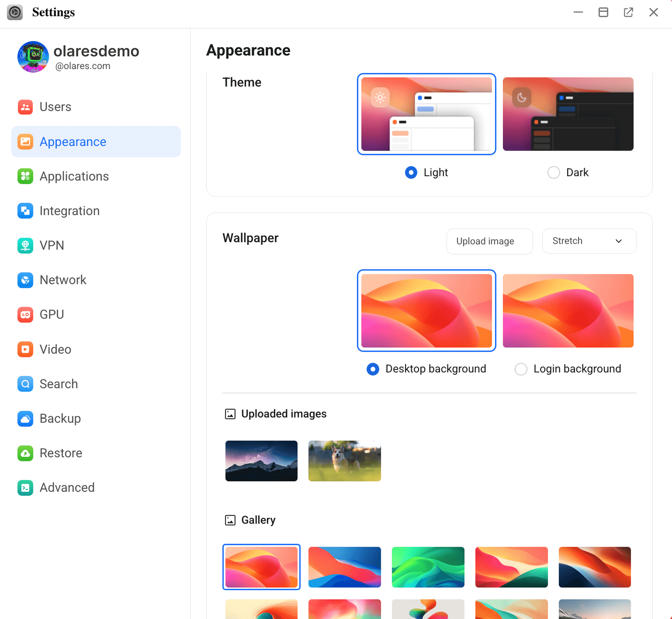Open the GPU settings section

point(52,314)
